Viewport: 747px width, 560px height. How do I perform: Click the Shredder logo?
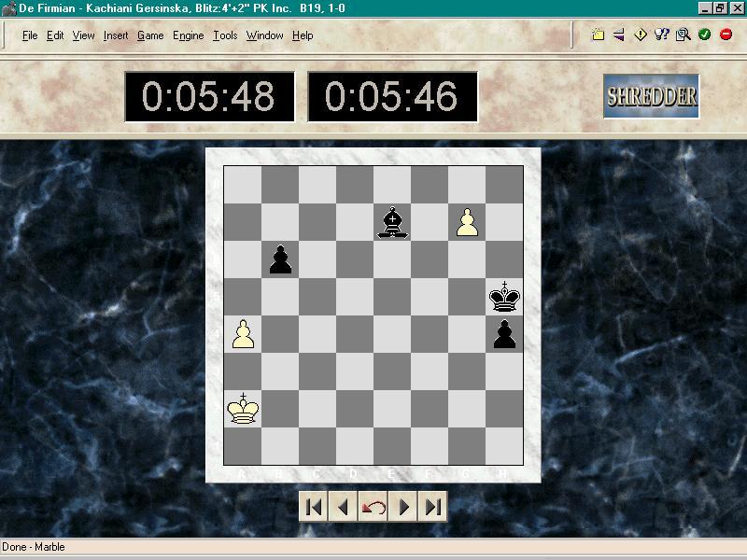click(651, 96)
